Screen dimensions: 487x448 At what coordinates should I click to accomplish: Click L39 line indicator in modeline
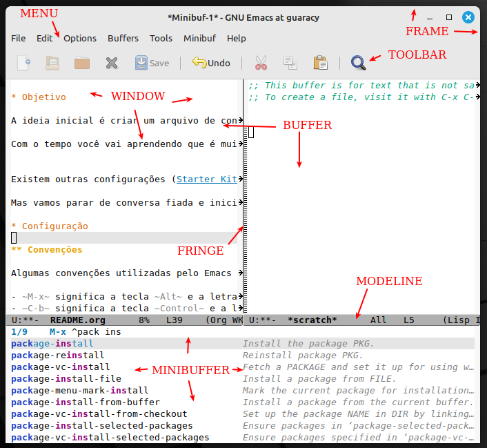[175, 320]
